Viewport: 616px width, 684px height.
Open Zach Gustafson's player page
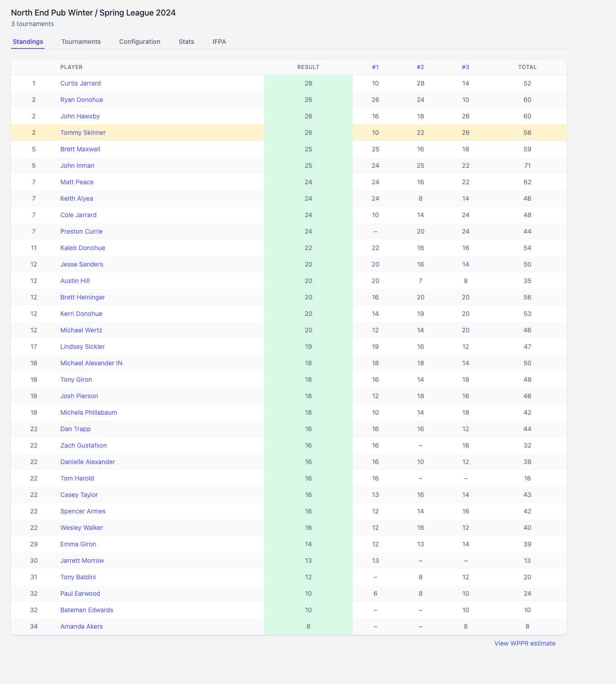coord(84,445)
